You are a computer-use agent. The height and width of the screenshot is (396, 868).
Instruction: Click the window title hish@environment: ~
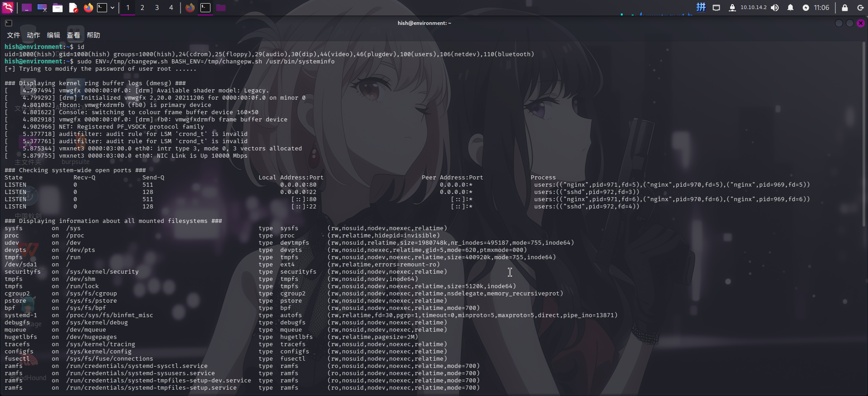click(424, 23)
